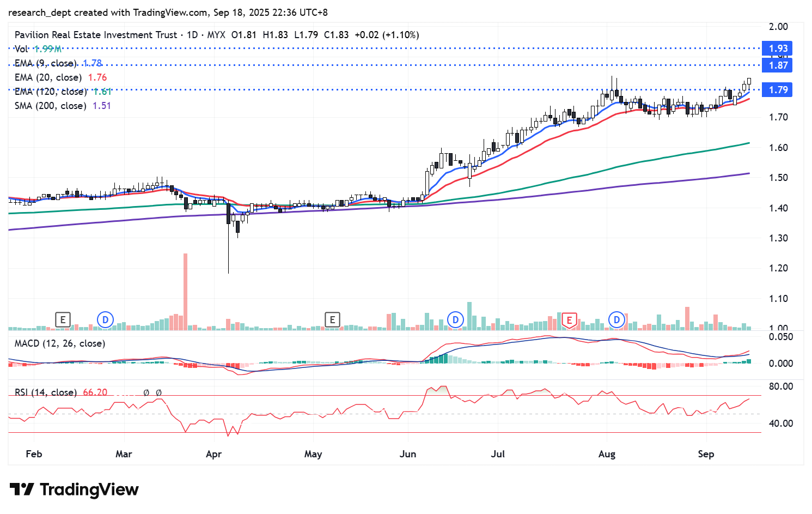The width and height of the screenshot is (812, 514).
Task: Toggle the EMA (20, close) indicator legend
Action: (48, 77)
